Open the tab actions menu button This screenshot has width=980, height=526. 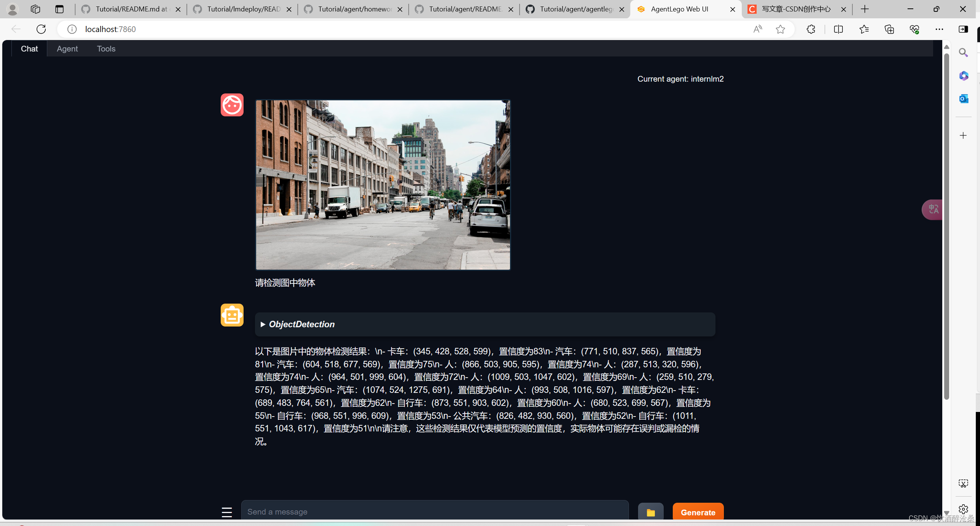click(x=59, y=9)
